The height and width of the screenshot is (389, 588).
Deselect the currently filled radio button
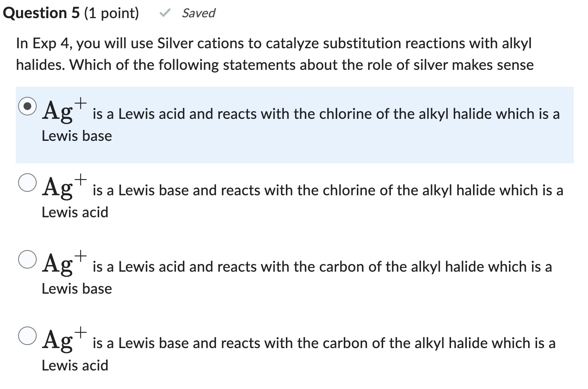pos(27,107)
